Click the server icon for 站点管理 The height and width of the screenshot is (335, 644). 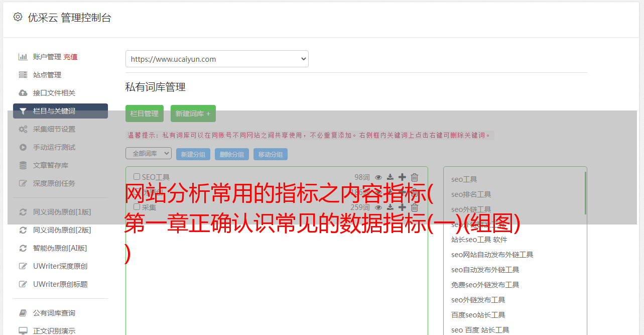[x=23, y=75]
